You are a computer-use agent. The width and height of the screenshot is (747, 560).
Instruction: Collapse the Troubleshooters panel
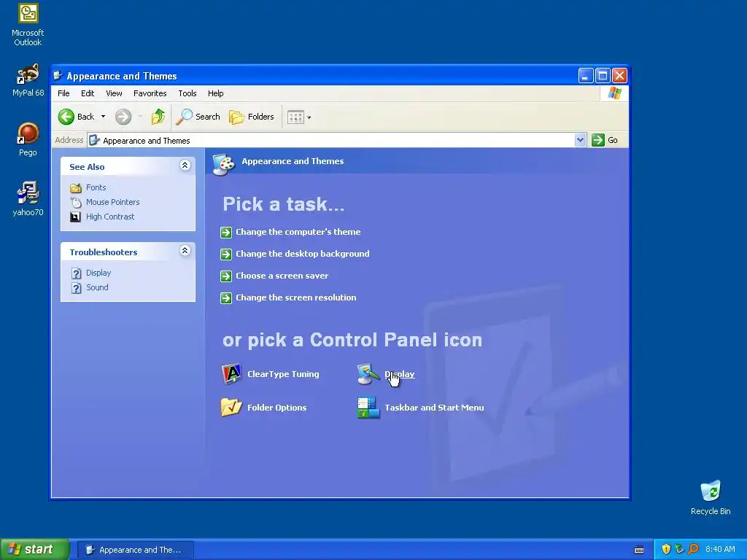click(x=185, y=251)
